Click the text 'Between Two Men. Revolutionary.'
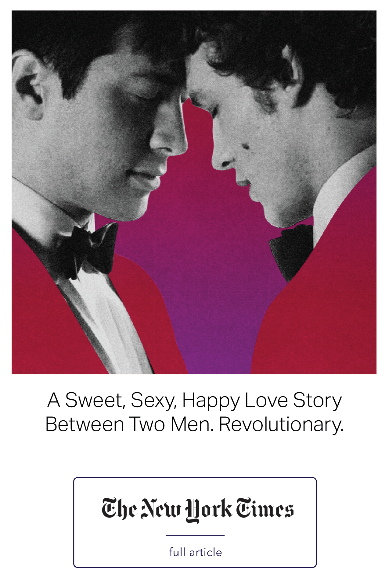 (x=194, y=424)
